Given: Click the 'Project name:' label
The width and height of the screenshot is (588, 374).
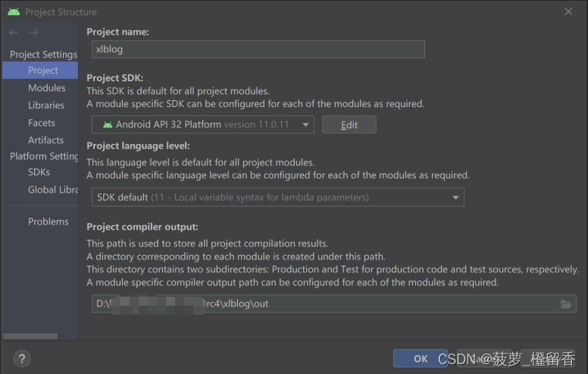Looking at the screenshot, I should point(117,32).
